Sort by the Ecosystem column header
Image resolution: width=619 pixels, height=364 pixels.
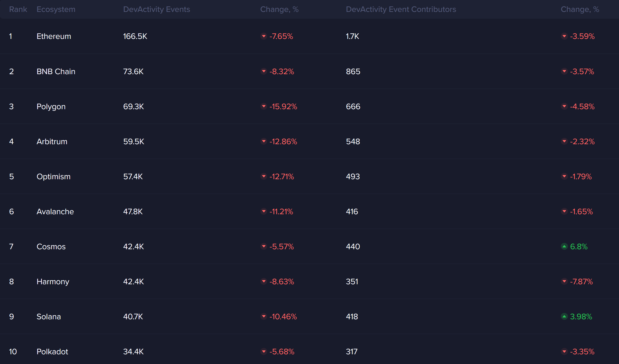point(56,9)
